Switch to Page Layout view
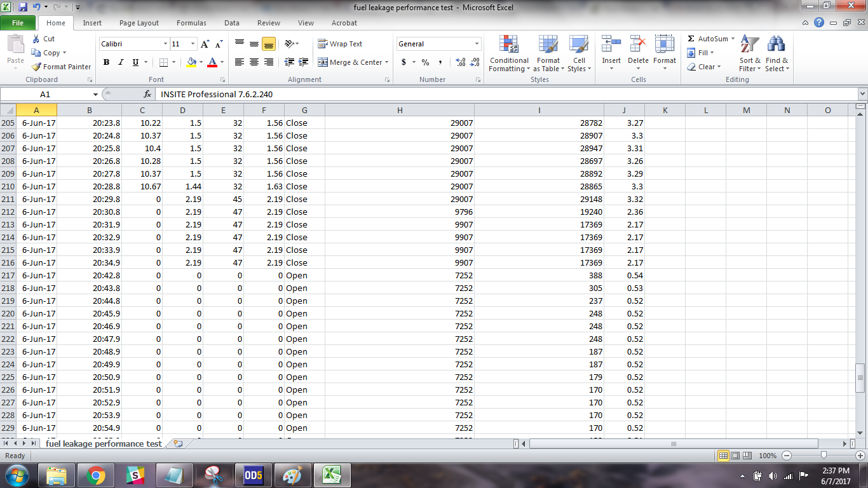The width and height of the screenshot is (868, 488). (x=736, y=456)
